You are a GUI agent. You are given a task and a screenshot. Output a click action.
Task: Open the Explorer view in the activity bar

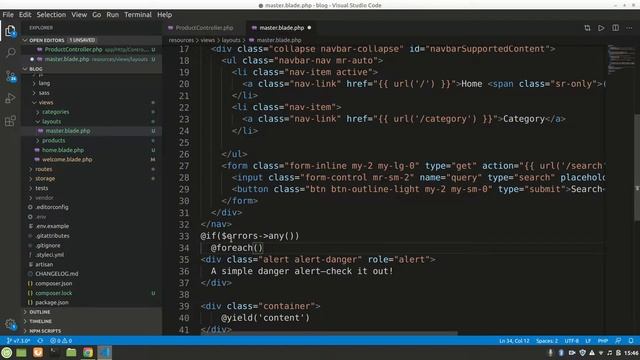coord(11,31)
